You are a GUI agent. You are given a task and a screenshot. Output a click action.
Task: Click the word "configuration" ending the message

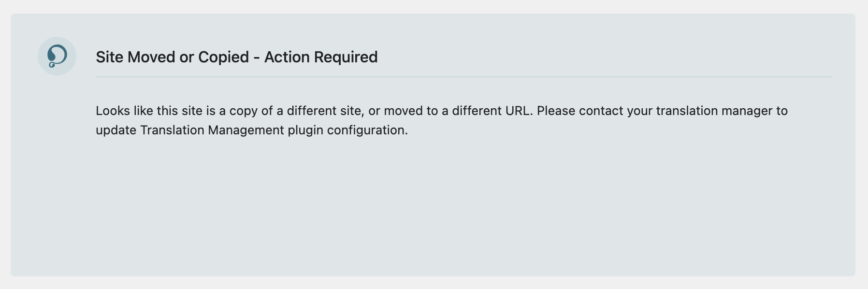click(x=366, y=130)
